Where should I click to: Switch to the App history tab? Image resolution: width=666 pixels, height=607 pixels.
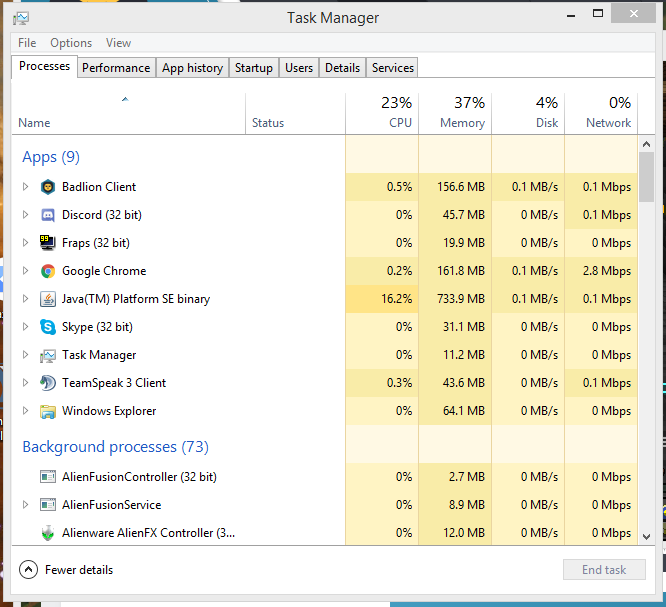(192, 68)
